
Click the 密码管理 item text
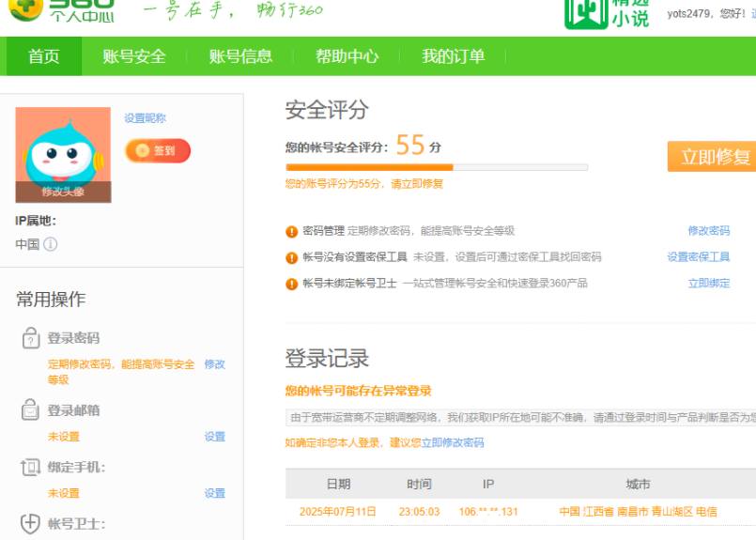coord(323,230)
